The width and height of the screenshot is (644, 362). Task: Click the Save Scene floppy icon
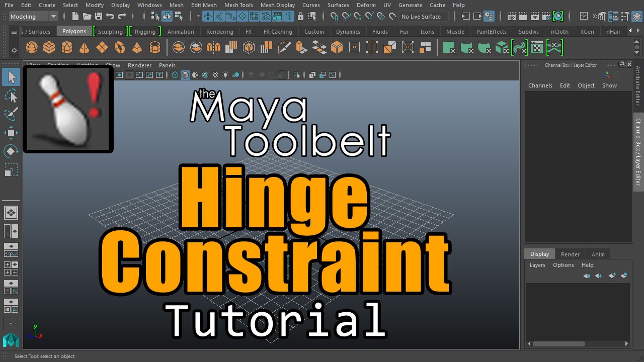point(99,17)
